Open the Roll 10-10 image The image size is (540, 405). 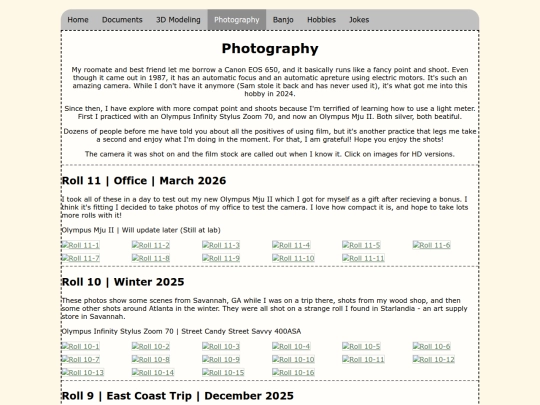pos(293,360)
